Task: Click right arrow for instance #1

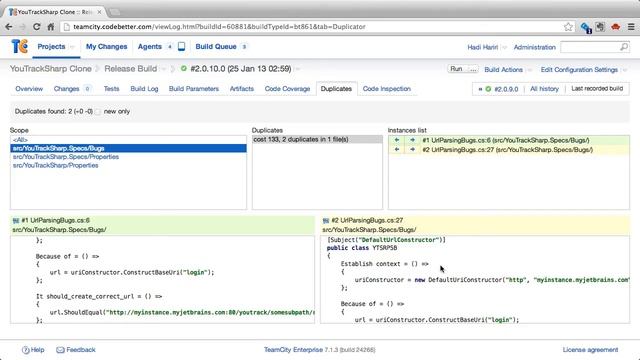Action: pyautogui.click(x=412, y=140)
